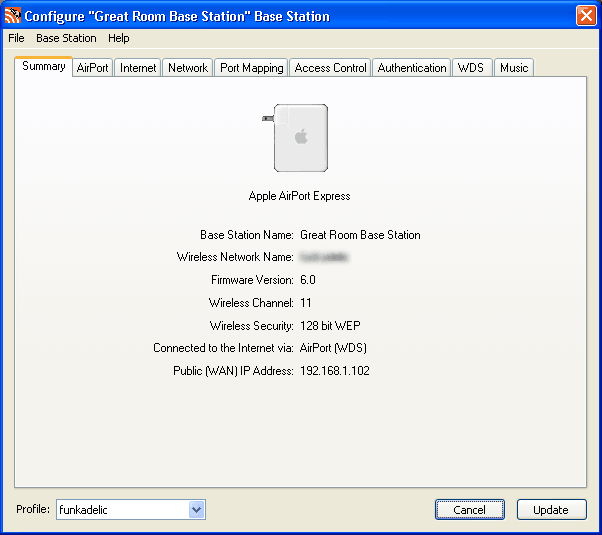Expand the Profile dropdown arrow
Viewport: 602px width, 535px height.
click(196, 510)
